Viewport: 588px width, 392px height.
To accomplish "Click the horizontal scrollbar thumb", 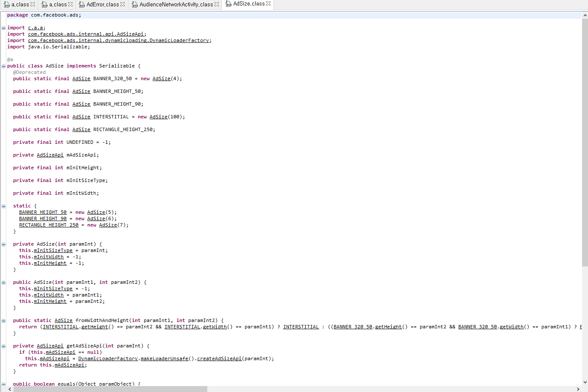I will coord(110,389).
